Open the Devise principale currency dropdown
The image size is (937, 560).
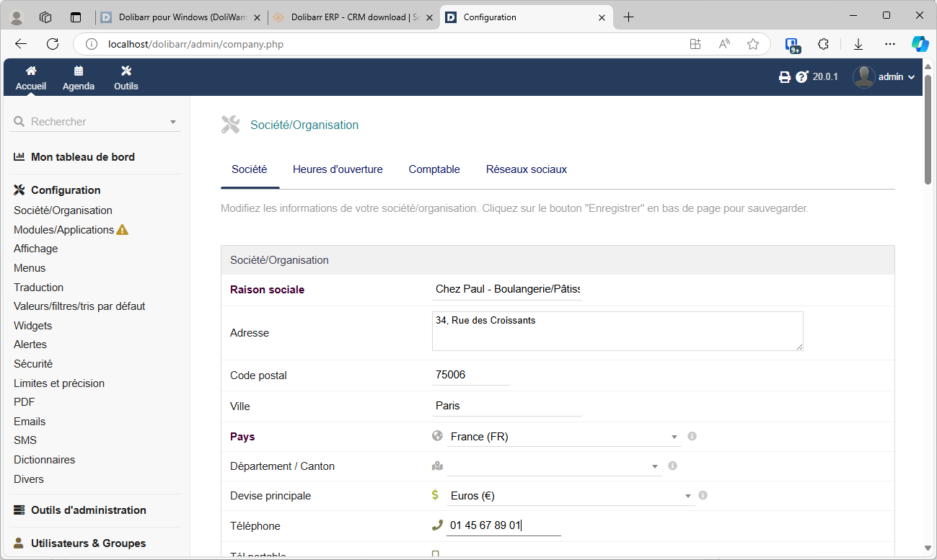tap(570, 496)
